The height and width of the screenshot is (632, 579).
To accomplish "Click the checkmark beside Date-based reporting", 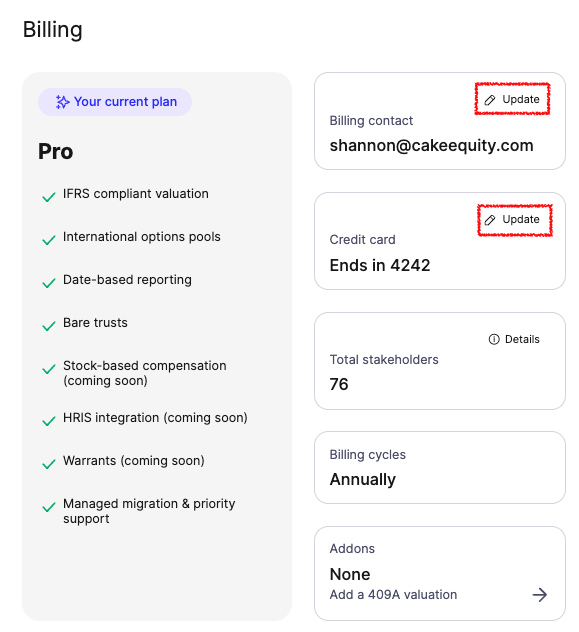I will coord(49,283).
